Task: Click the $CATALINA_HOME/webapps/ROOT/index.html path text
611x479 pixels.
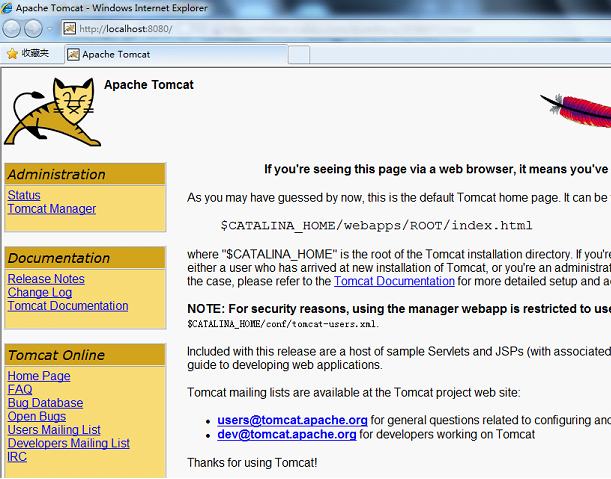Action: tap(376, 226)
